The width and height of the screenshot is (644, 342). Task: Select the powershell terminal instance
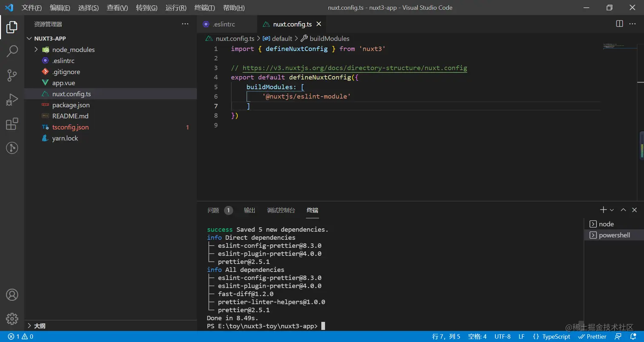click(614, 235)
